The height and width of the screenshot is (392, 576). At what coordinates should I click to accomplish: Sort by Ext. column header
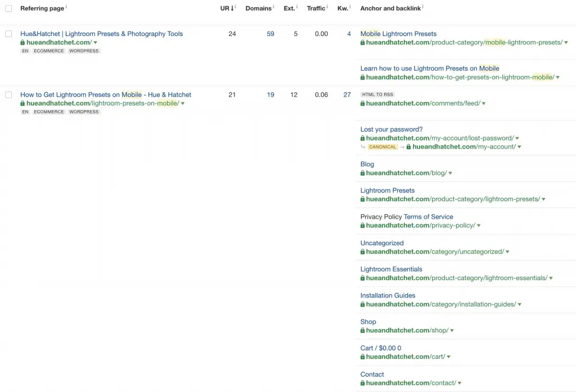coord(289,8)
